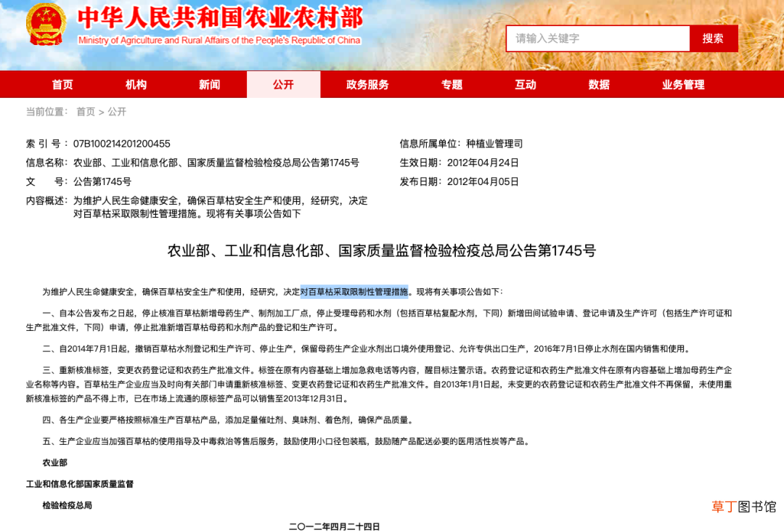Click paragraph four starting 各生产企业要严格
Image resolution: width=784 pixels, height=532 pixels.
[229, 420]
